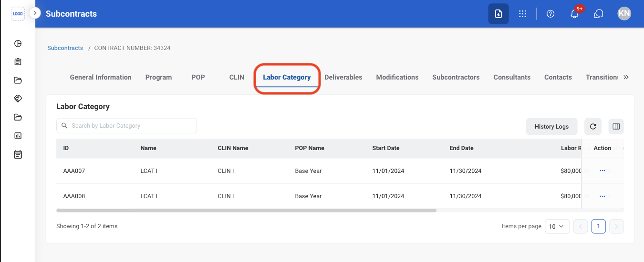The image size is (644, 262).
Task: Toggle the column visibility settings icon
Action: point(616,126)
